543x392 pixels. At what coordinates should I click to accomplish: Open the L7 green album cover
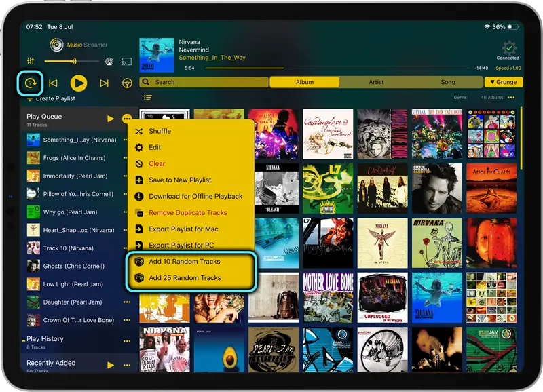coord(328,189)
